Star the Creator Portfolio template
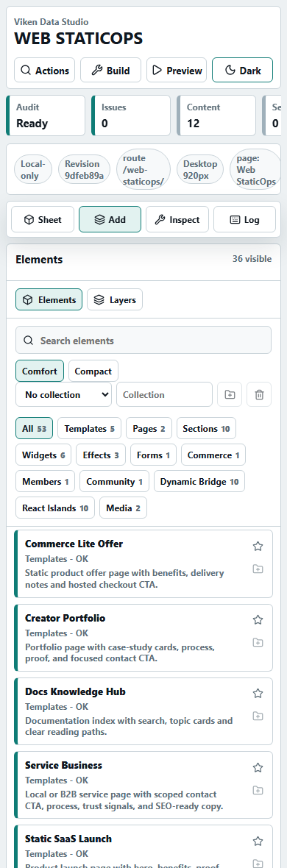287x868 pixels. 258,620
